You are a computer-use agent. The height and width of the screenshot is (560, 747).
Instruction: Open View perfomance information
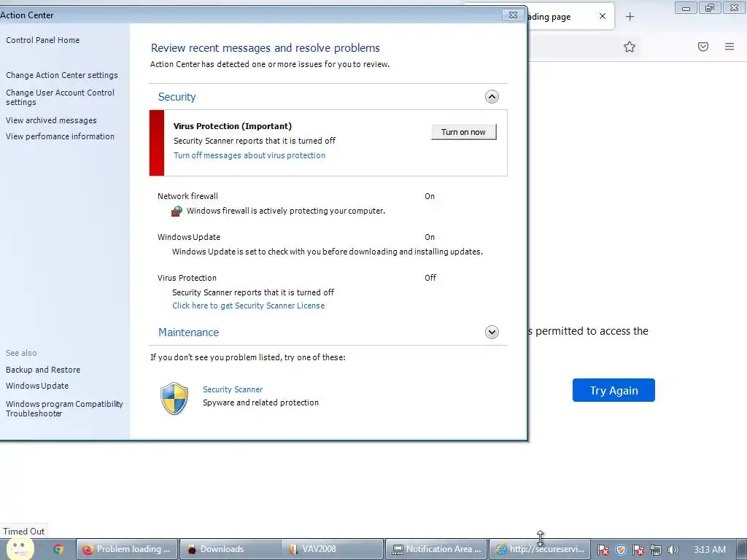coord(60,136)
